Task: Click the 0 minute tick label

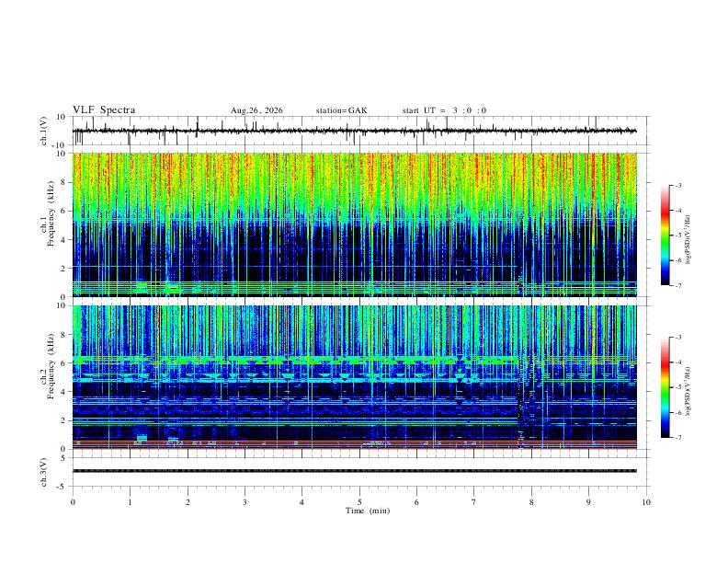Action: (73, 502)
